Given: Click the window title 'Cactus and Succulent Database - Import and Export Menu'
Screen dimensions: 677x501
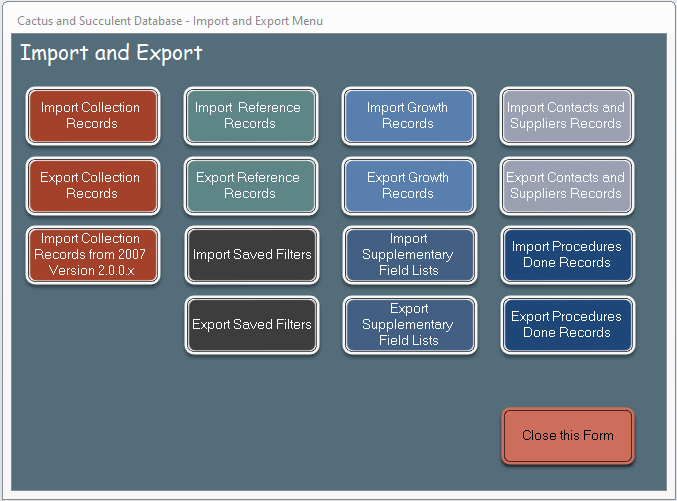Looking at the screenshot, I should pos(170,21).
